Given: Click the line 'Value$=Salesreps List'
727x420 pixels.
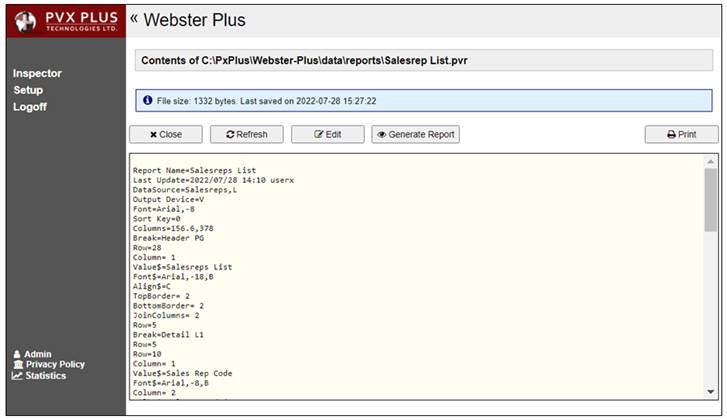Looking at the screenshot, I should (x=183, y=267).
